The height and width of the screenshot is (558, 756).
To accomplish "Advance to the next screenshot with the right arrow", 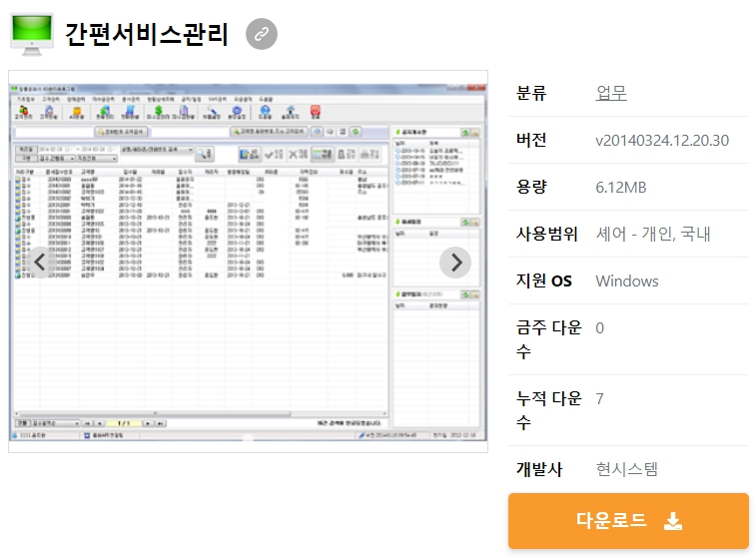I will [455, 263].
